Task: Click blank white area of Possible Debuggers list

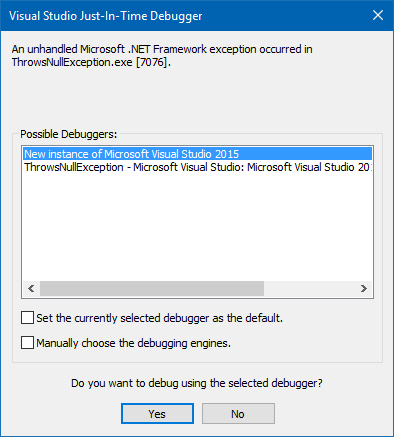Action: 198,227
